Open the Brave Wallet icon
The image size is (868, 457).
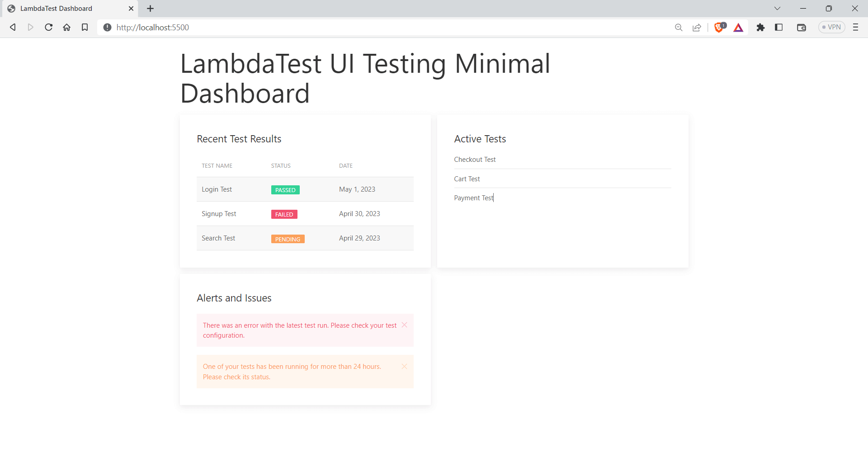[802, 28]
